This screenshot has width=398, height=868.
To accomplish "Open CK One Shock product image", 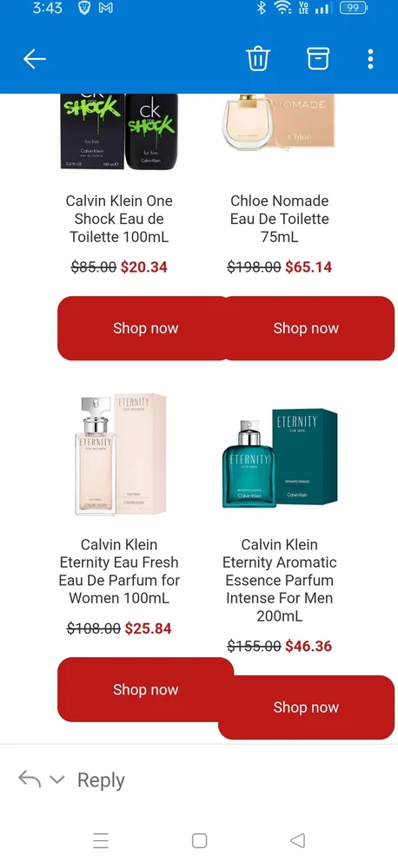I will point(119,132).
